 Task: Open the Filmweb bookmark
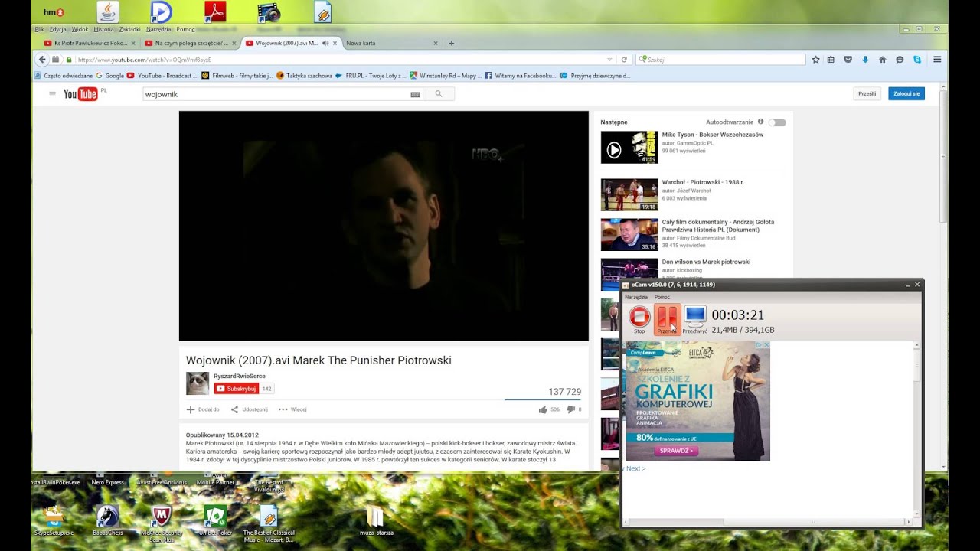click(x=237, y=76)
